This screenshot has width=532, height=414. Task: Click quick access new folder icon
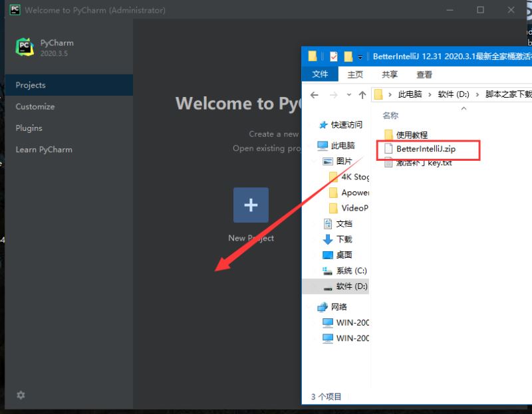click(x=348, y=56)
